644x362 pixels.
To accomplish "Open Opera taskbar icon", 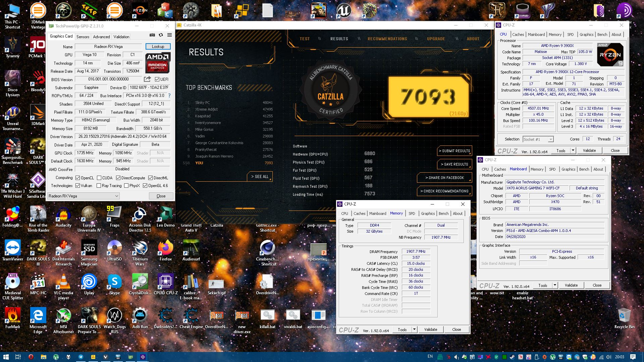I will tap(31, 357).
